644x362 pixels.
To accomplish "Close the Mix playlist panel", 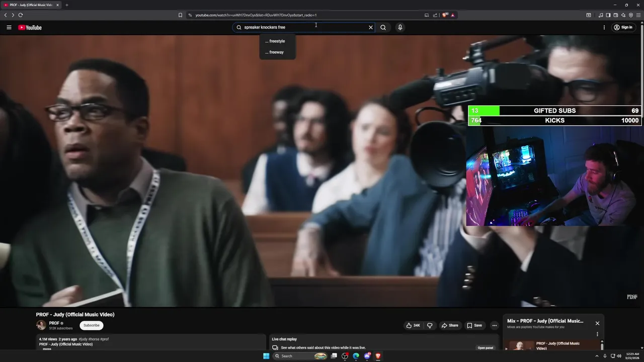I will [x=597, y=323].
